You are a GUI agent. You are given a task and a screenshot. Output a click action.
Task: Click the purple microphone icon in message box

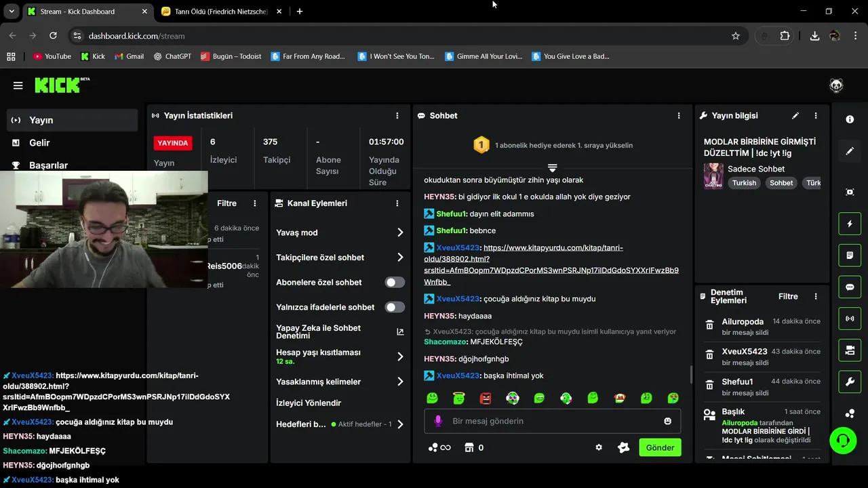pos(438,421)
